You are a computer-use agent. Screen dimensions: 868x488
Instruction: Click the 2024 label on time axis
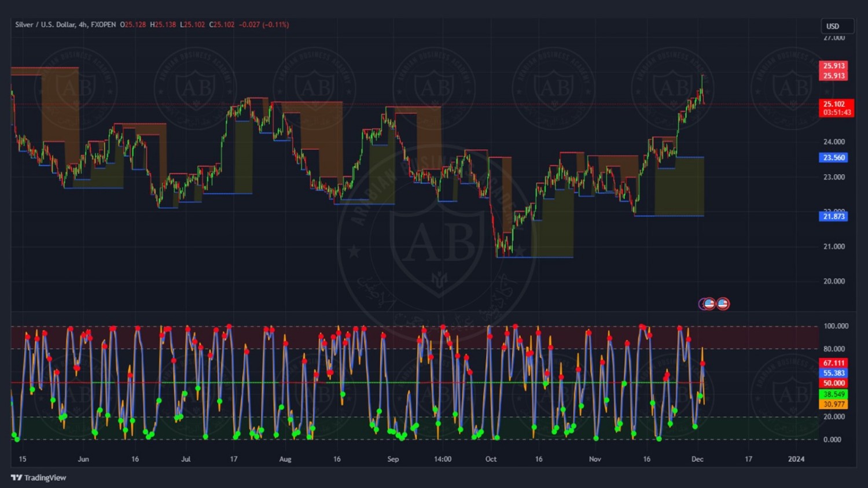click(796, 459)
